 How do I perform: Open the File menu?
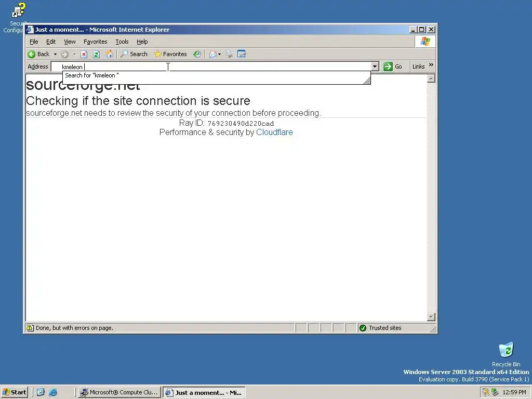coord(34,42)
